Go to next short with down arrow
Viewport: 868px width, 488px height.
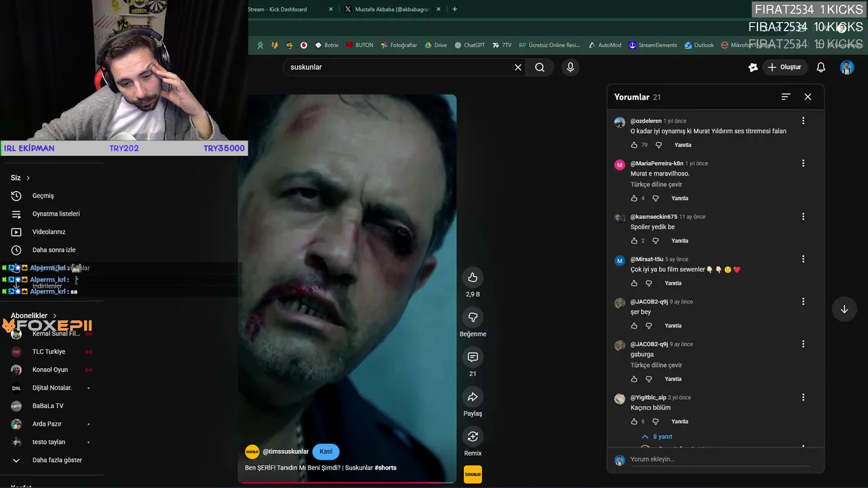click(844, 309)
